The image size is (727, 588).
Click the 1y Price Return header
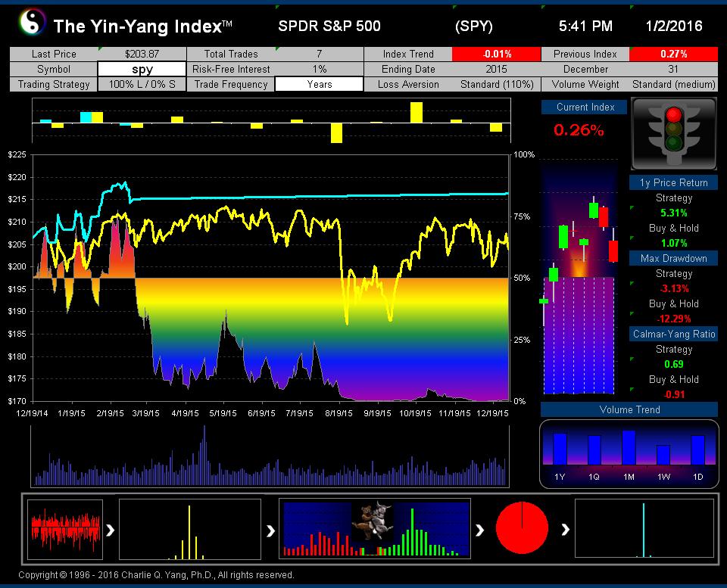[x=673, y=182]
